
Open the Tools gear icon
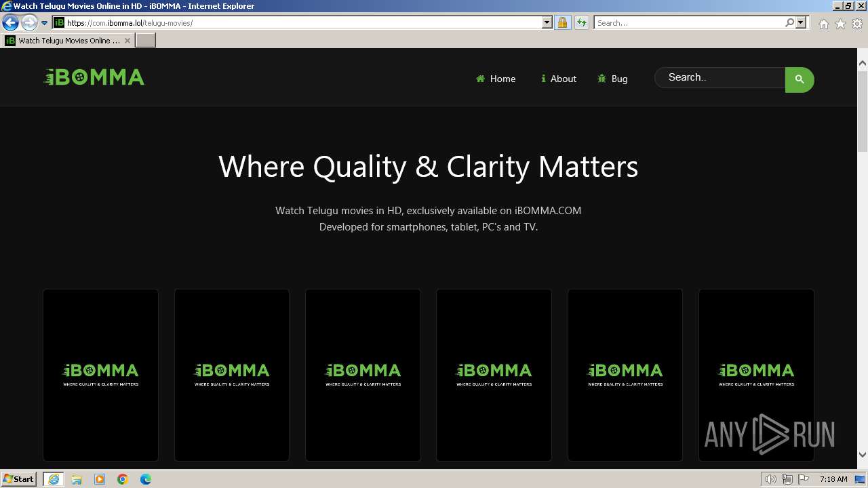(x=857, y=24)
